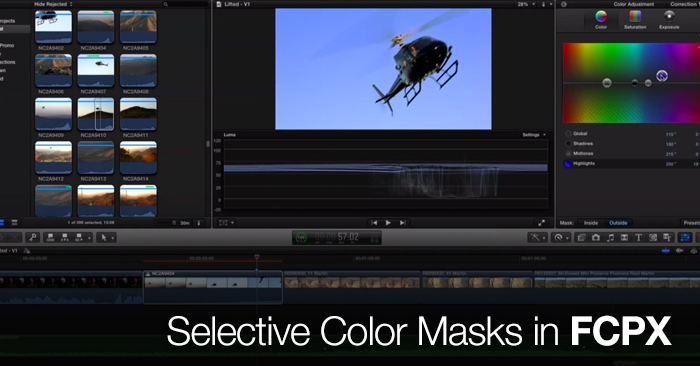Image resolution: width=700 pixels, height=366 pixels.
Task: Open the Music and Sound browser
Action: (x=610, y=237)
